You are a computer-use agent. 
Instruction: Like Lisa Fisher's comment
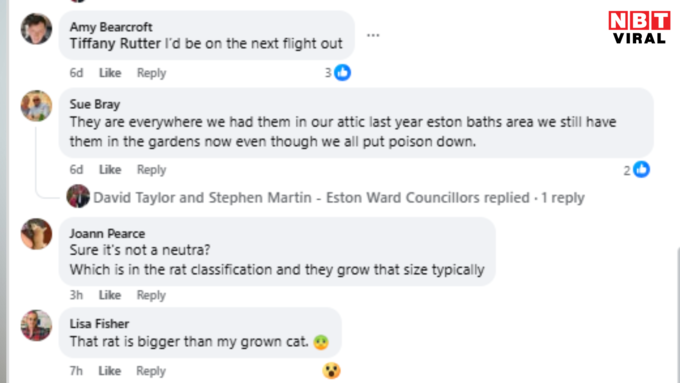109,371
